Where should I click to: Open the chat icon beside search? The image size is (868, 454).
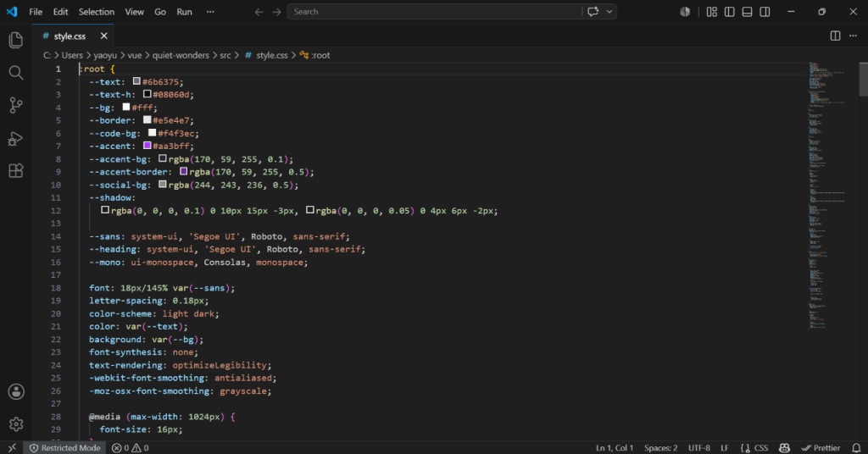point(593,12)
